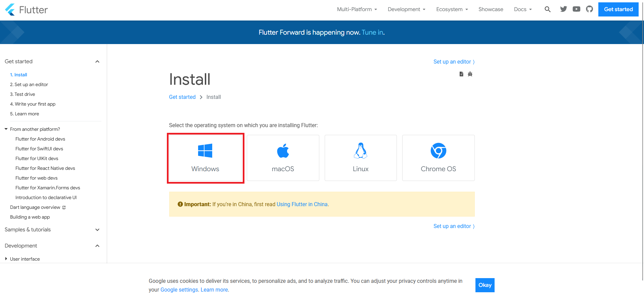
Task: Select 2. Set up an editor
Action: (x=29, y=84)
